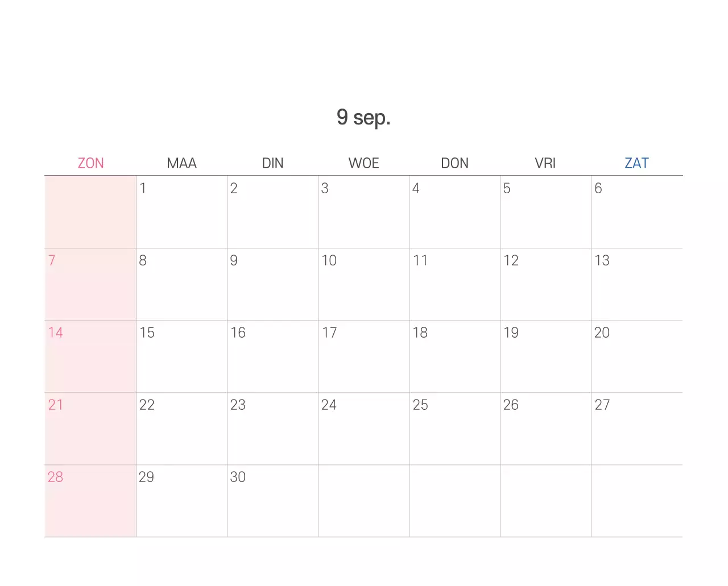
Task: Open day 17 on Wednesday
Action: coord(363,356)
